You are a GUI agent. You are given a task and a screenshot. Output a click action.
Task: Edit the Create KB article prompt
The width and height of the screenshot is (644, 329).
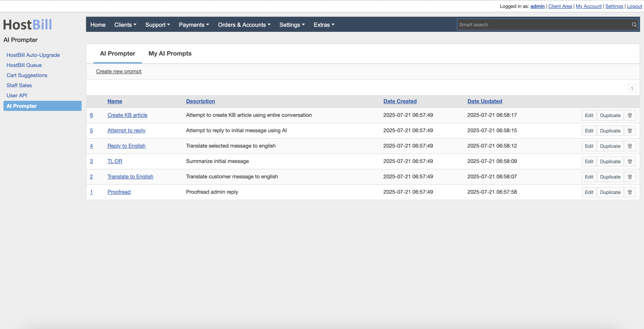[x=589, y=115]
